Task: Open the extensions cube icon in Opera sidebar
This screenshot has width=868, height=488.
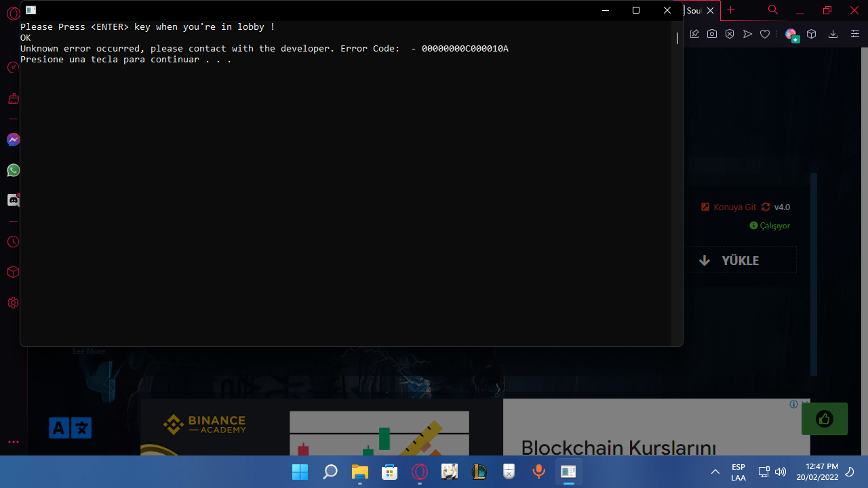Action: pyautogui.click(x=13, y=272)
